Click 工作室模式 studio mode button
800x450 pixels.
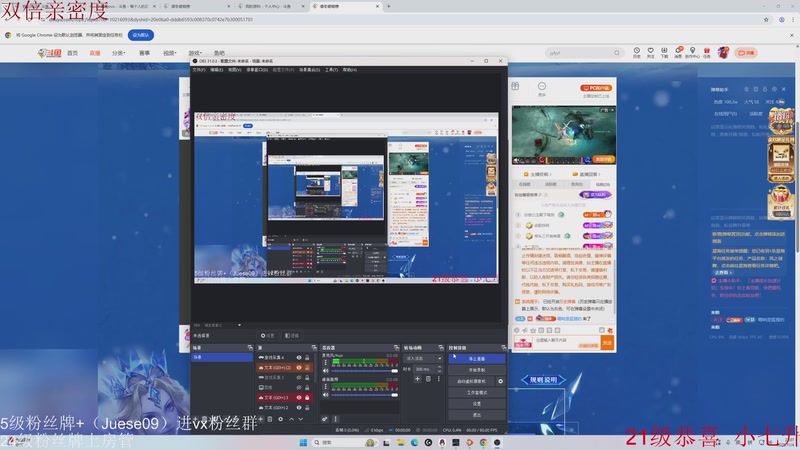click(x=477, y=392)
